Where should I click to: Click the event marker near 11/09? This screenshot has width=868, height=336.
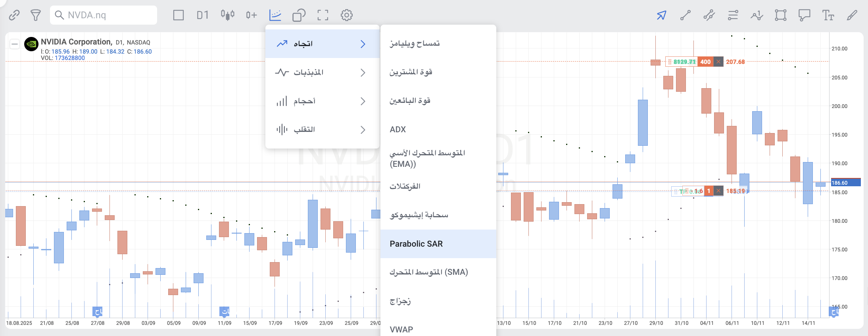click(x=225, y=312)
